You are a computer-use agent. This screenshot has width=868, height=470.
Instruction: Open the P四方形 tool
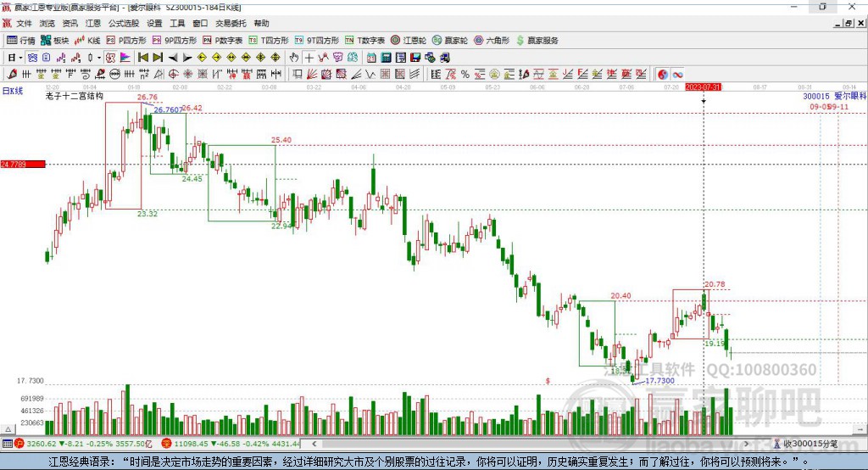point(126,41)
